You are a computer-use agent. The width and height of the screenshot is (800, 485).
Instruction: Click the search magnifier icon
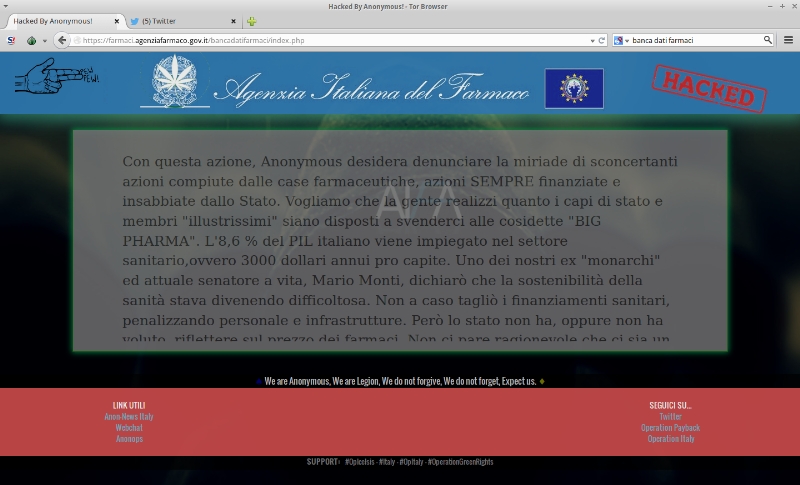tap(767, 40)
